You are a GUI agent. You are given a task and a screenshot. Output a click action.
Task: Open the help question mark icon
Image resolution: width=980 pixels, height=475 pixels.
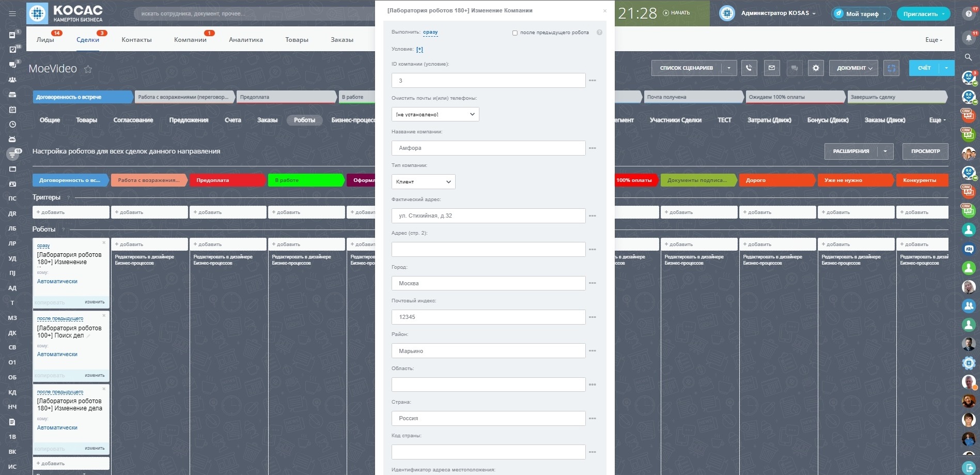[969, 14]
